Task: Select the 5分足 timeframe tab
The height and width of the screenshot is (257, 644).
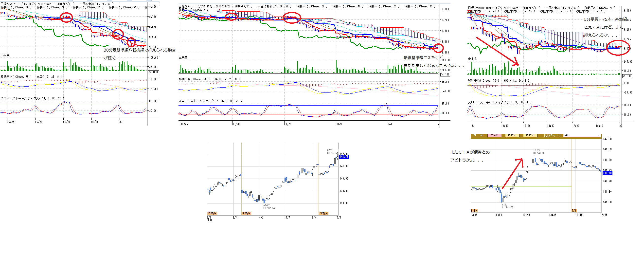Action: pos(494,135)
